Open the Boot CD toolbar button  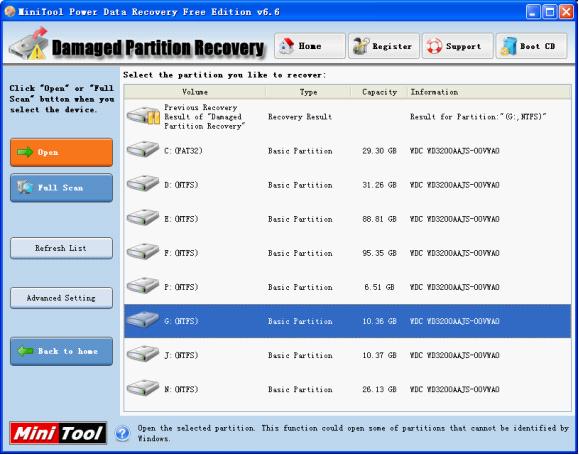[x=531, y=46]
